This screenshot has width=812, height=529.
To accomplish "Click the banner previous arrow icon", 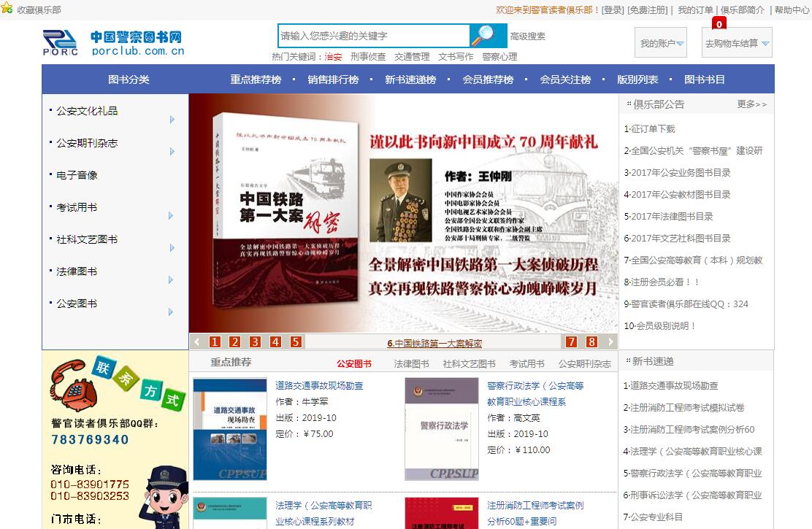I will 196,342.
